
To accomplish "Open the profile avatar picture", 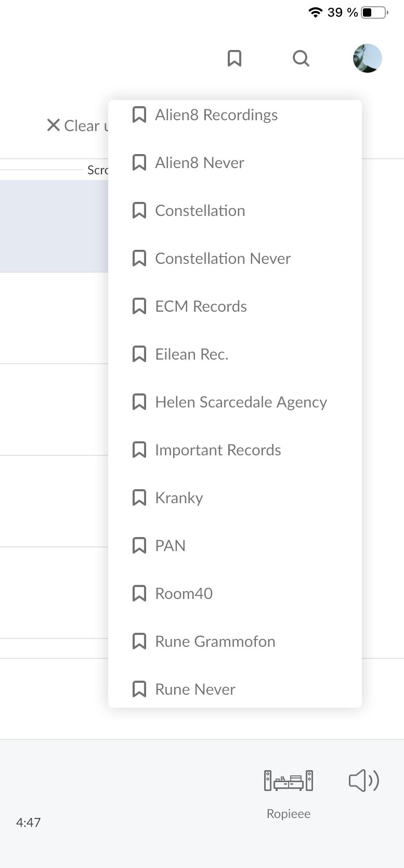I will pyautogui.click(x=368, y=58).
